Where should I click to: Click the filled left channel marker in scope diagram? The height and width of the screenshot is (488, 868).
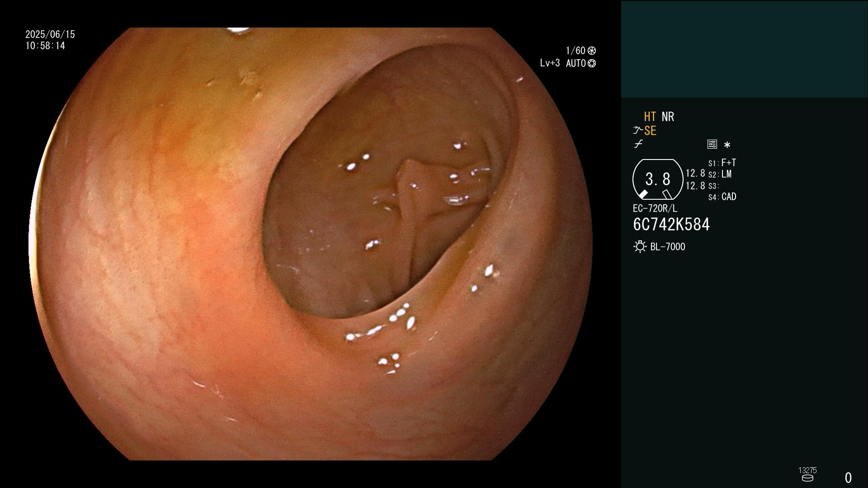pyautogui.click(x=643, y=194)
